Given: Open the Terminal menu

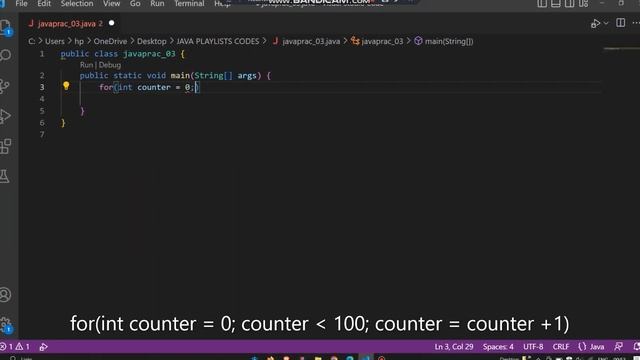Looking at the screenshot, I should coord(189,4).
